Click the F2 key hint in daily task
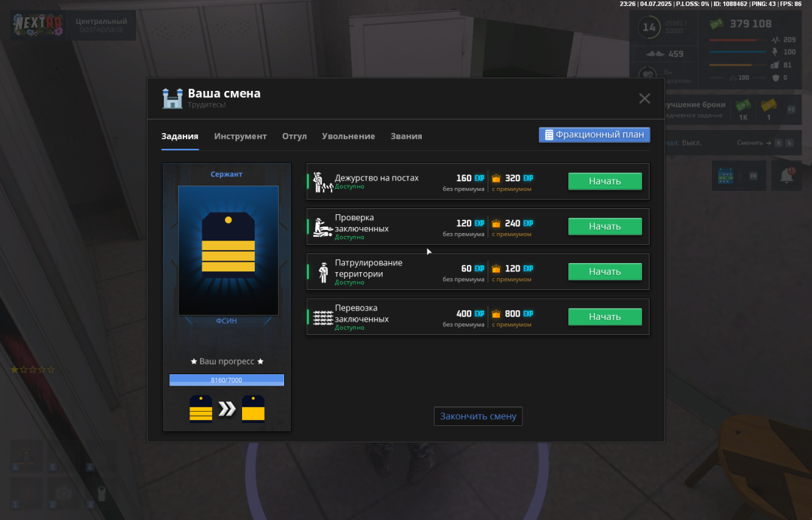The image size is (812, 520). [791, 109]
